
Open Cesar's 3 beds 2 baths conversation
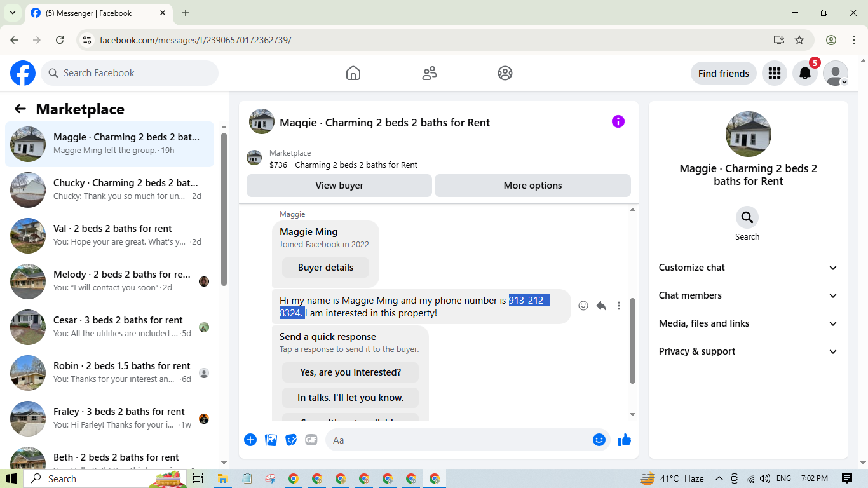pyautogui.click(x=110, y=327)
